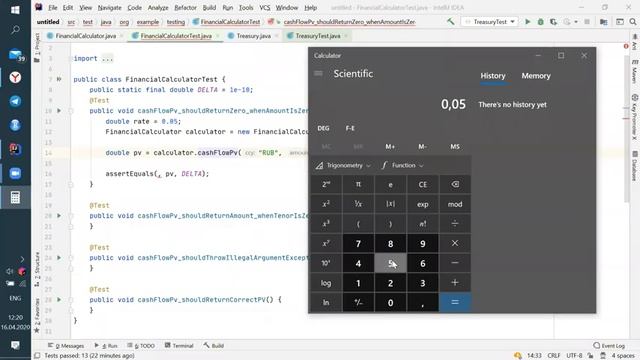Switch to FinancialCalculator.java tab
Viewport: 640px width, 360px height.
click(x=85, y=36)
